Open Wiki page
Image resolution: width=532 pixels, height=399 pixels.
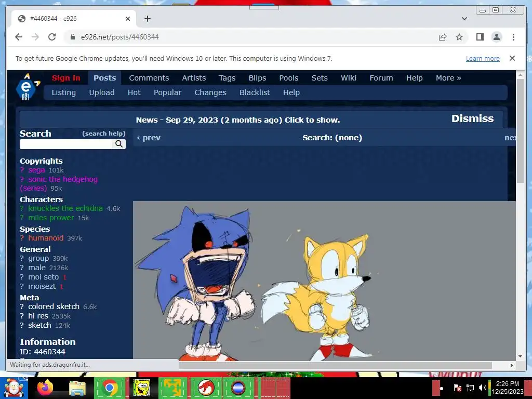click(x=349, y=78)
